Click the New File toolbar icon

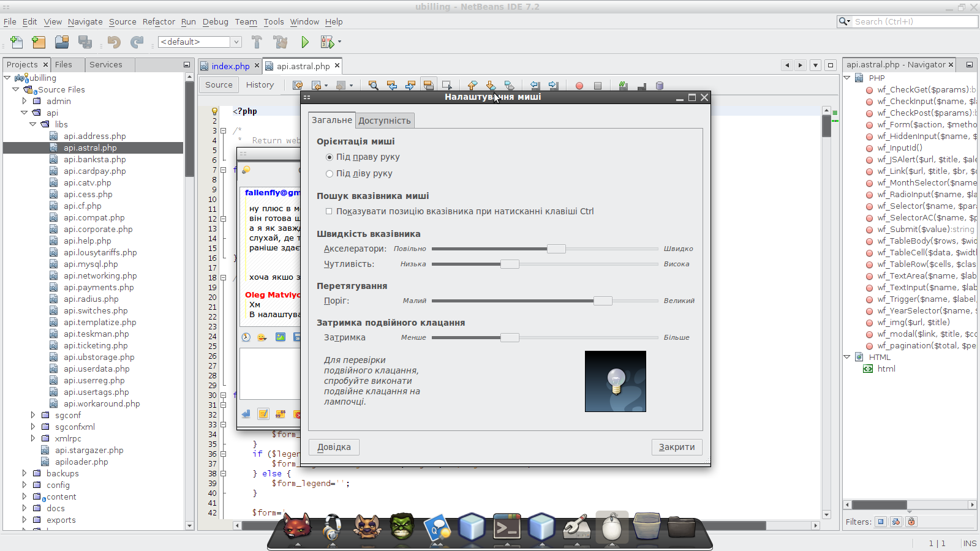pos(17,42)
